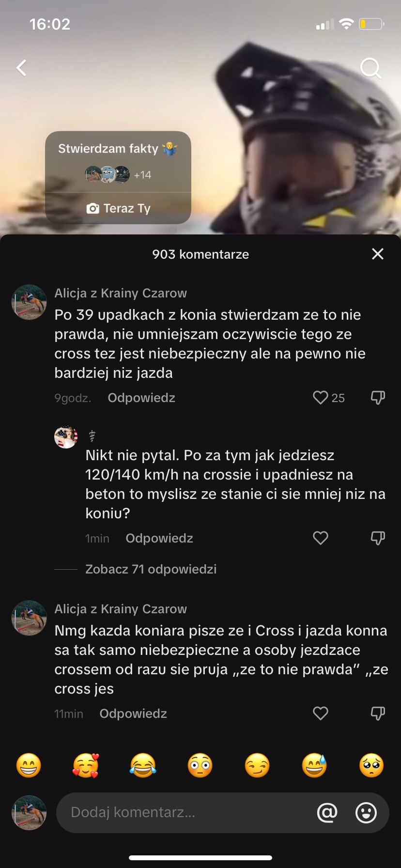Tap the @ mention icon
This screenshot has width=401, height=868.
[327, 812]
